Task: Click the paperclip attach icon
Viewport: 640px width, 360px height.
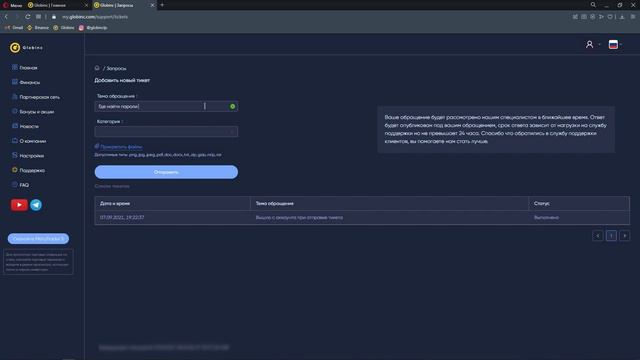Action: [x=97, y=146]
